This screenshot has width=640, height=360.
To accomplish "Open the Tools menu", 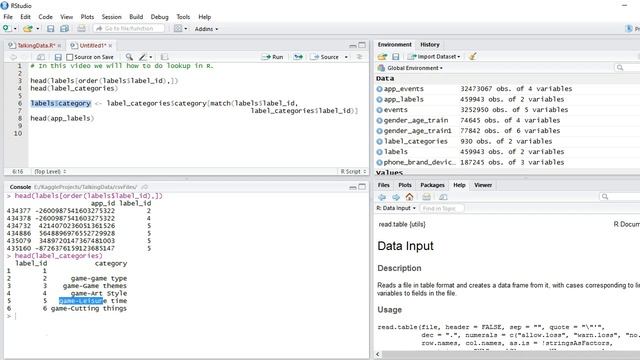I will click(x=183, y=17).
